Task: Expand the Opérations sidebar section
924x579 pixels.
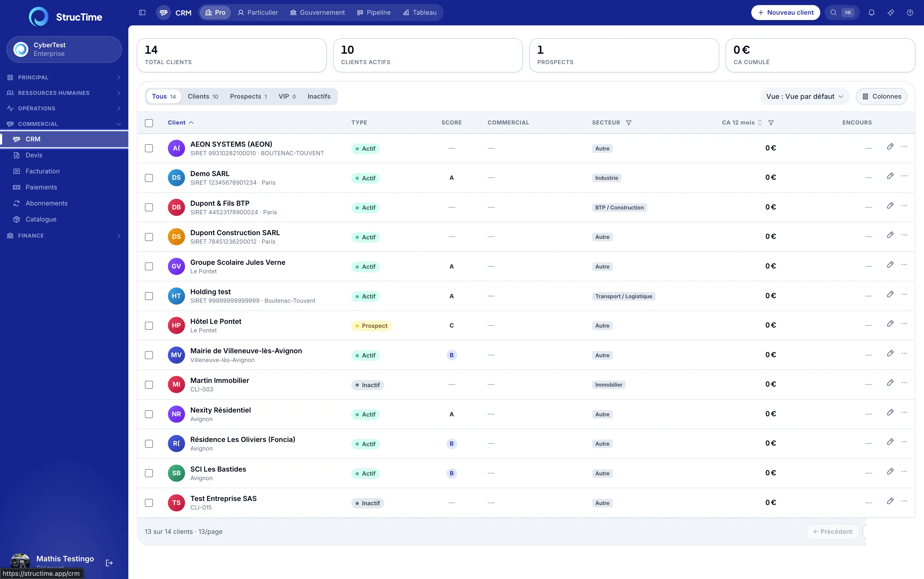Action: tap(64, 108)
